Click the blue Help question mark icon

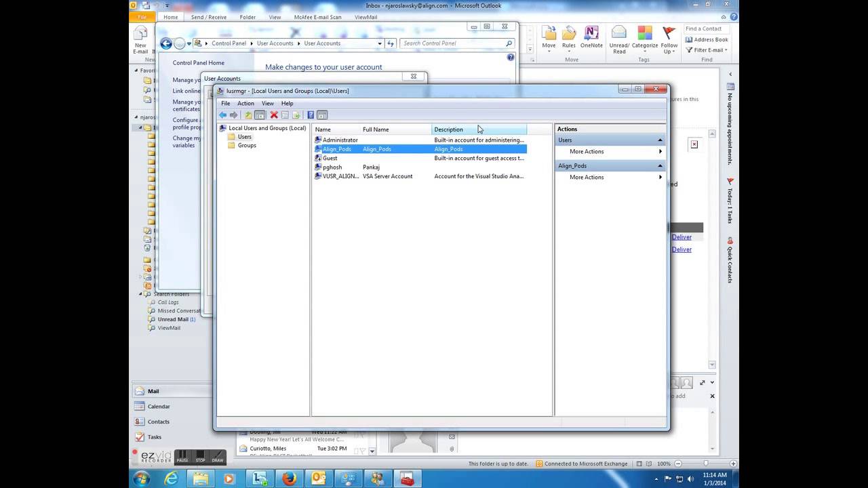[311, 115]
